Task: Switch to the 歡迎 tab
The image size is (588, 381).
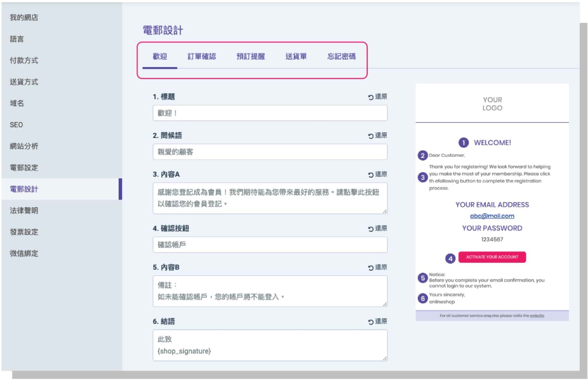Action: [x=160, y=57]
